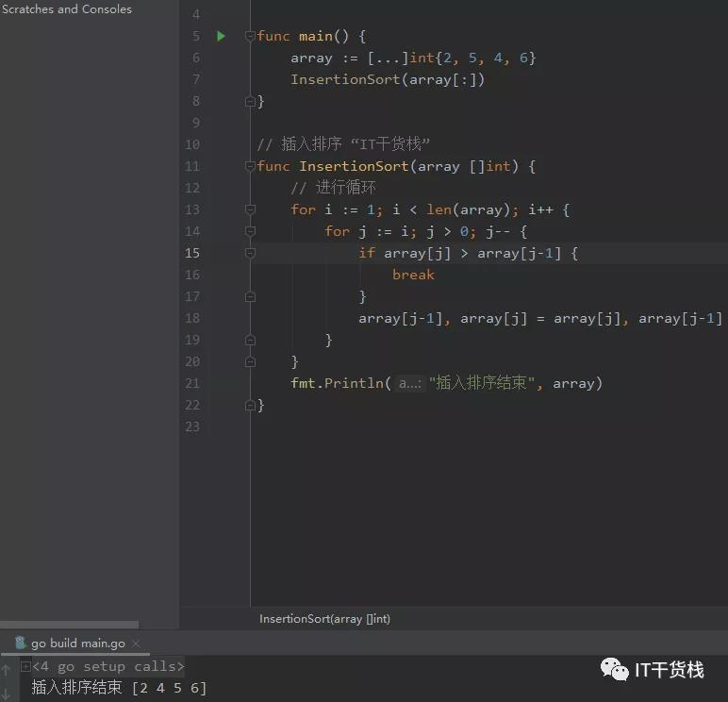Collapse the func main fold marker on line 5
728x702 pixels.
[250, 36]
